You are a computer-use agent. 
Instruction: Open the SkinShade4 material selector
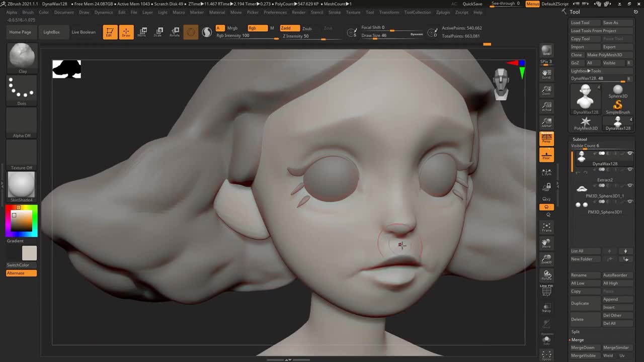tap(22, 187)
